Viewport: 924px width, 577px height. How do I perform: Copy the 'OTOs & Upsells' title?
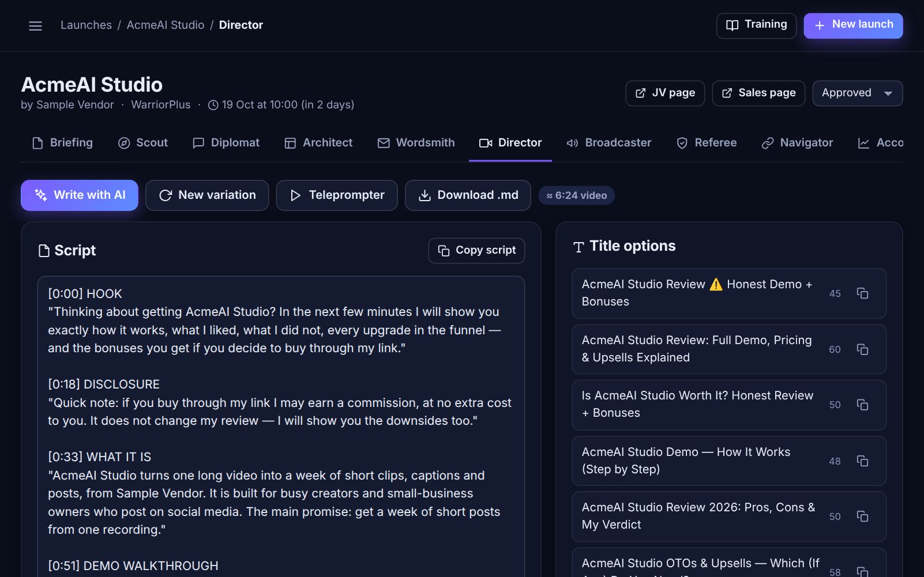point(862,571)
